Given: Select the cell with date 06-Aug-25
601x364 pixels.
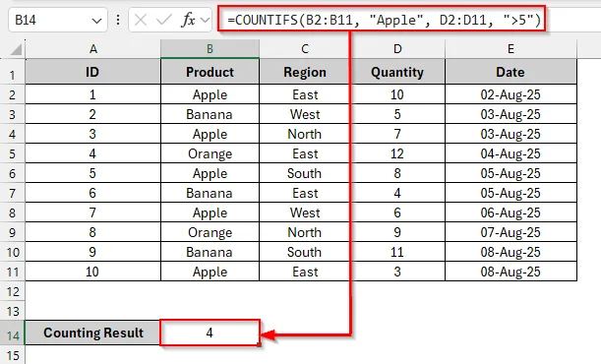Looking at the screenshot, I should pyautogui.click(x=511, y=212).
